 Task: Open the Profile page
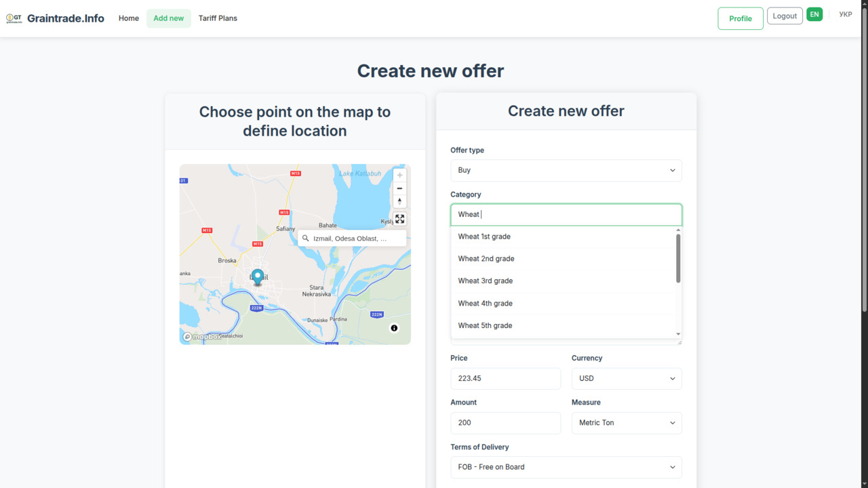[740, 18]
